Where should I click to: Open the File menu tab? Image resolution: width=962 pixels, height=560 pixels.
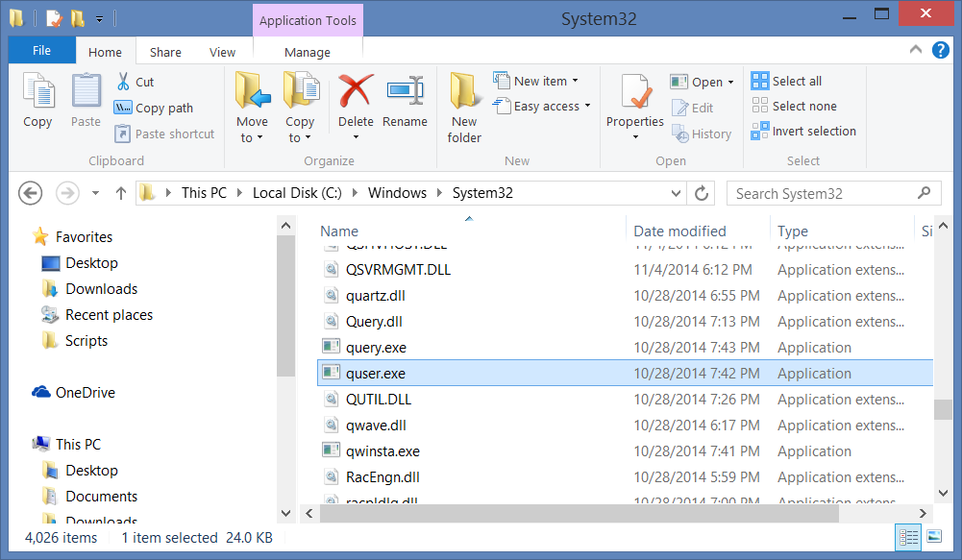click(42, 51)
